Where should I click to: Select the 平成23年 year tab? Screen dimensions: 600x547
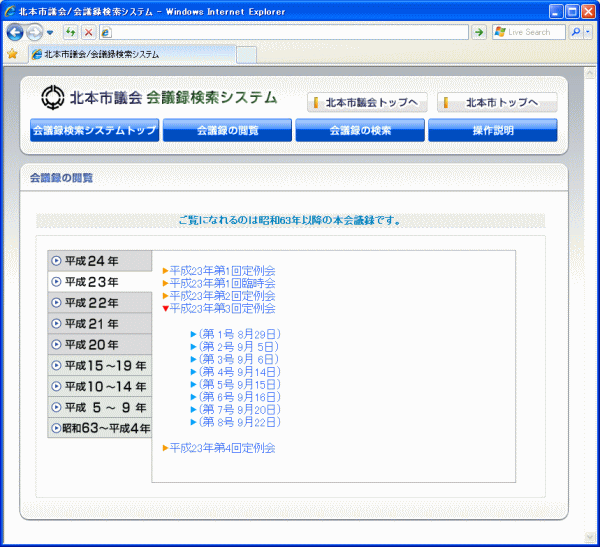pos(100,282)
